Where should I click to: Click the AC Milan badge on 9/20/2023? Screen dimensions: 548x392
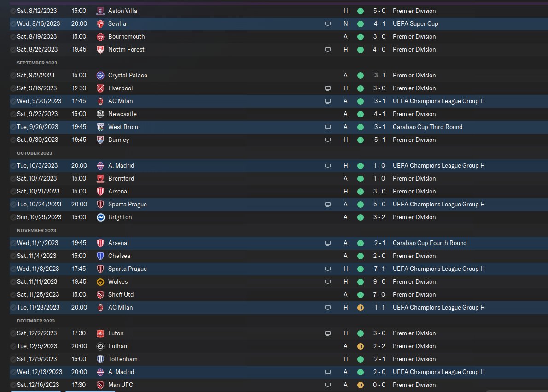(100, 101)
